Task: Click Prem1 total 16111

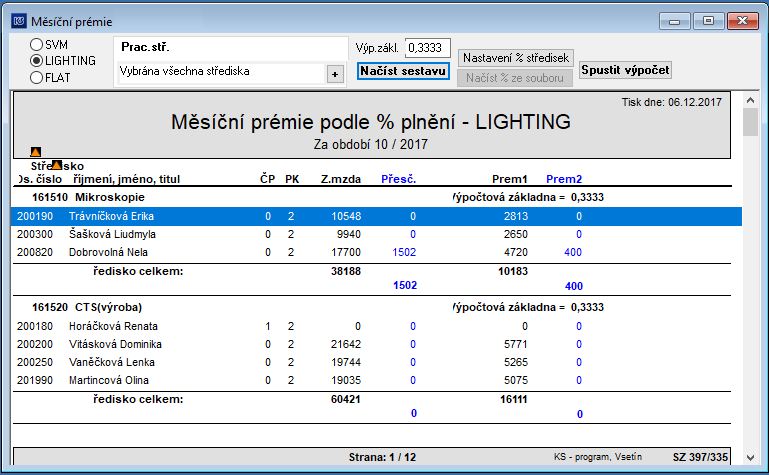Action: 513,400
